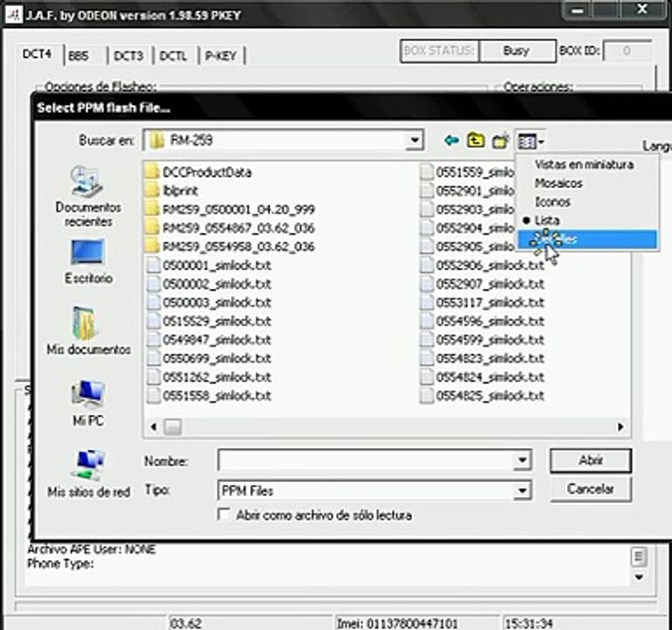Select file 0554599_simlock.txt
672x630 pixels.
(482, 339)
